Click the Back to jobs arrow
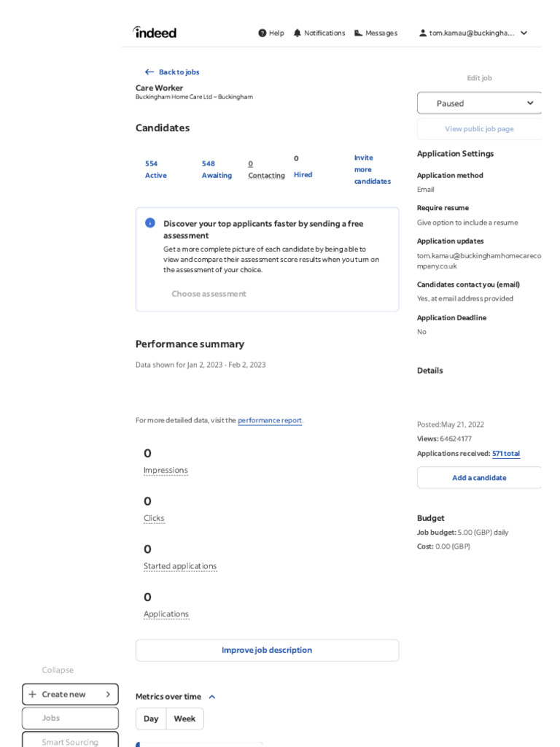Viewport: 560px width, 747px height. tap(149, 72)
